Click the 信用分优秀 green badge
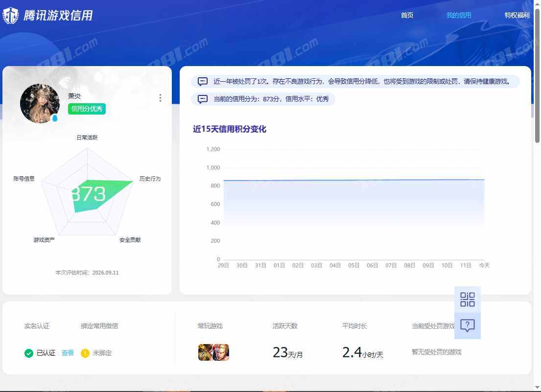 (x=87, y=109)
